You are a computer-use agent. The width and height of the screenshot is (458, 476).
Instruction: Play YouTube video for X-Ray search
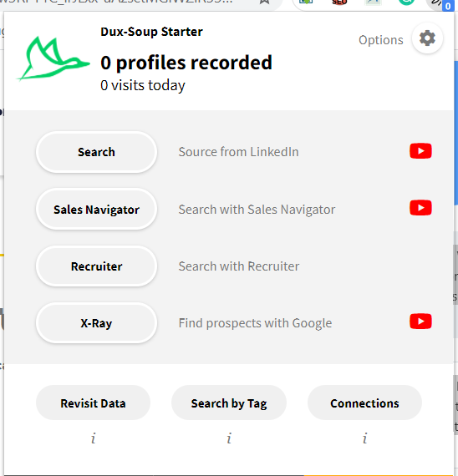pos(420,322)
